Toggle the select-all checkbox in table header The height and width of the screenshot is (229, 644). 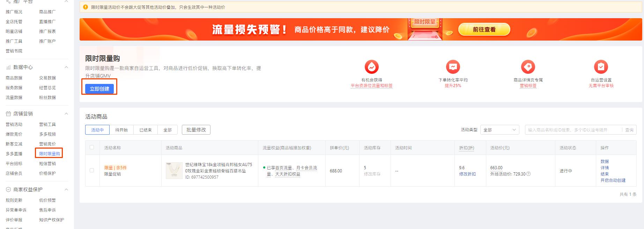coord(92,147)
